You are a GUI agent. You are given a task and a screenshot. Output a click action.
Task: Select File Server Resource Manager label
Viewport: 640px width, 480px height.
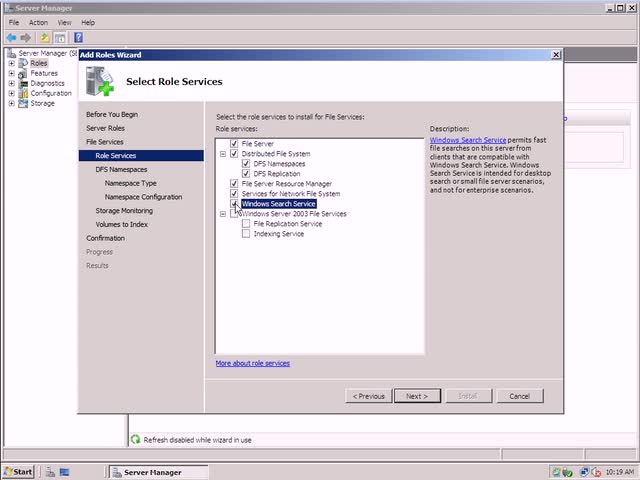287,184
